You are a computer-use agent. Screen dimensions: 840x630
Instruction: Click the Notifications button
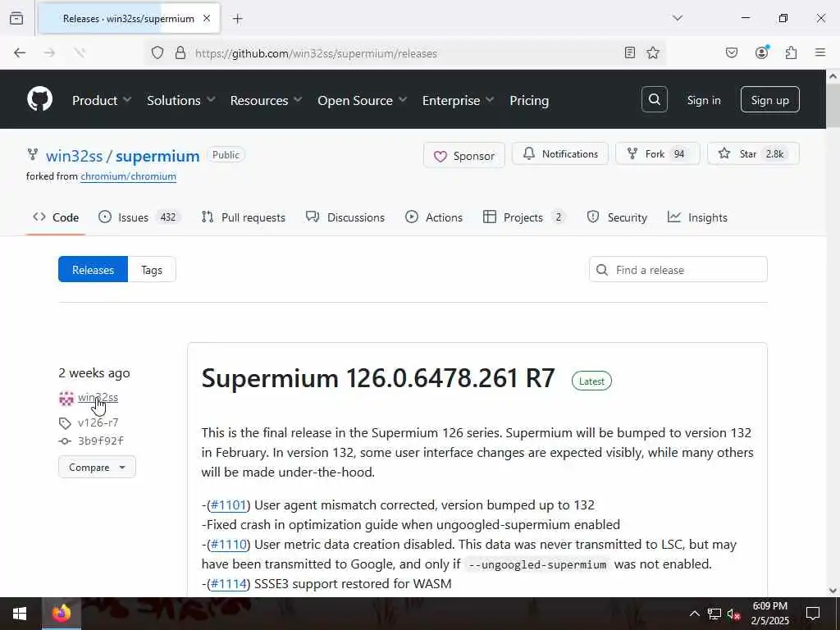[559, 153]
